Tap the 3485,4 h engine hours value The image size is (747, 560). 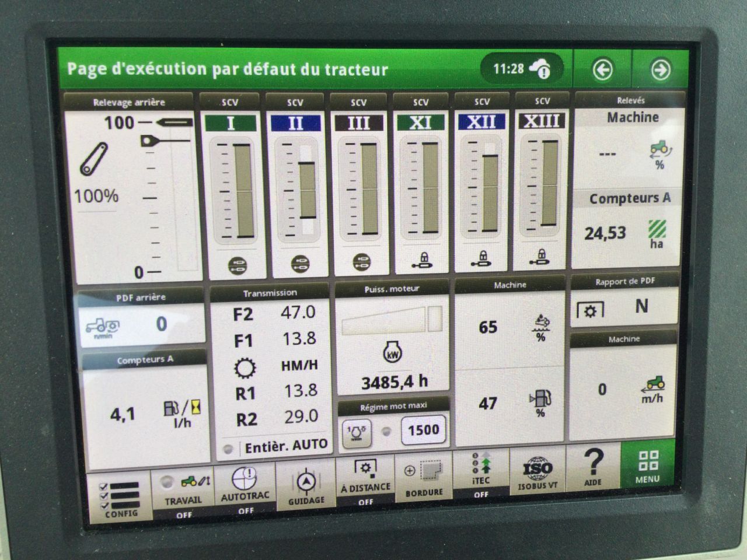(x=395, y=383)
